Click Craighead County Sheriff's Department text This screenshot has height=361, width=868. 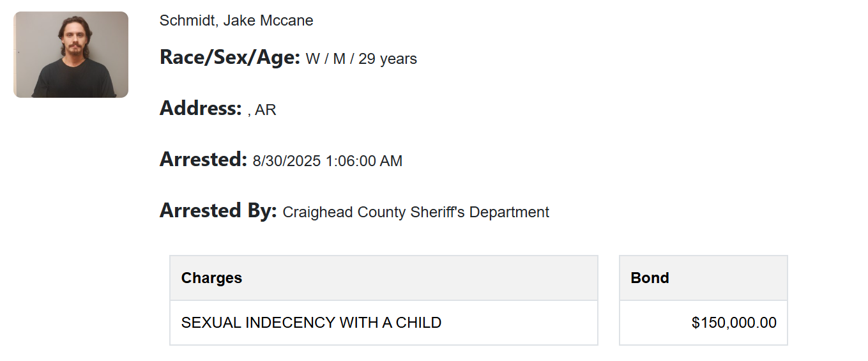coord(416,212)
